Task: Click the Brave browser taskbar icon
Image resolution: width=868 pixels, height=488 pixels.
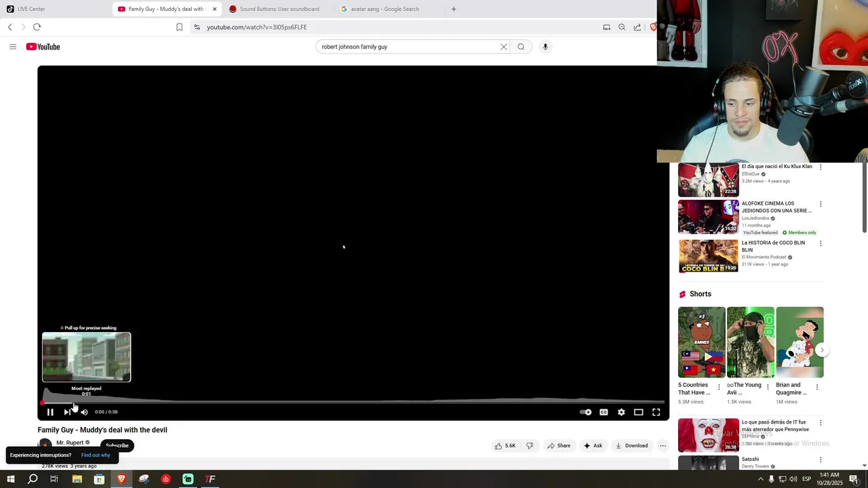Action: [121, 479]
